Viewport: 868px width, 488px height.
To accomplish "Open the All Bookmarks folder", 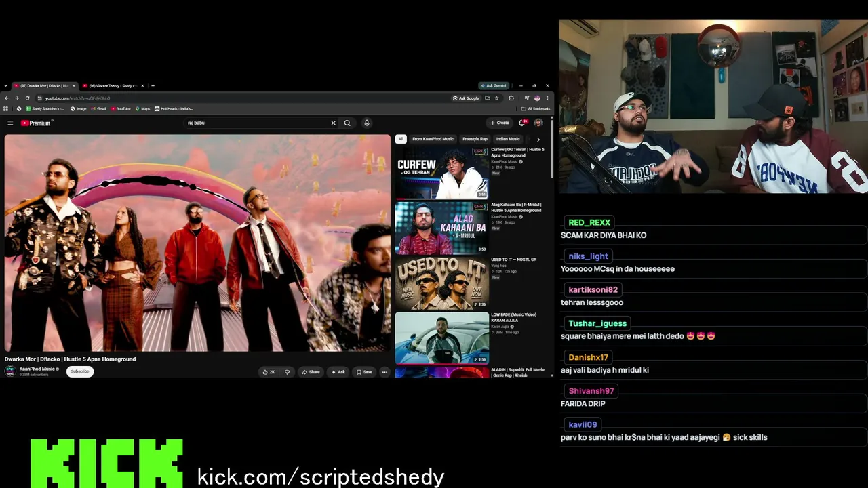I will [x=536, y=108].
